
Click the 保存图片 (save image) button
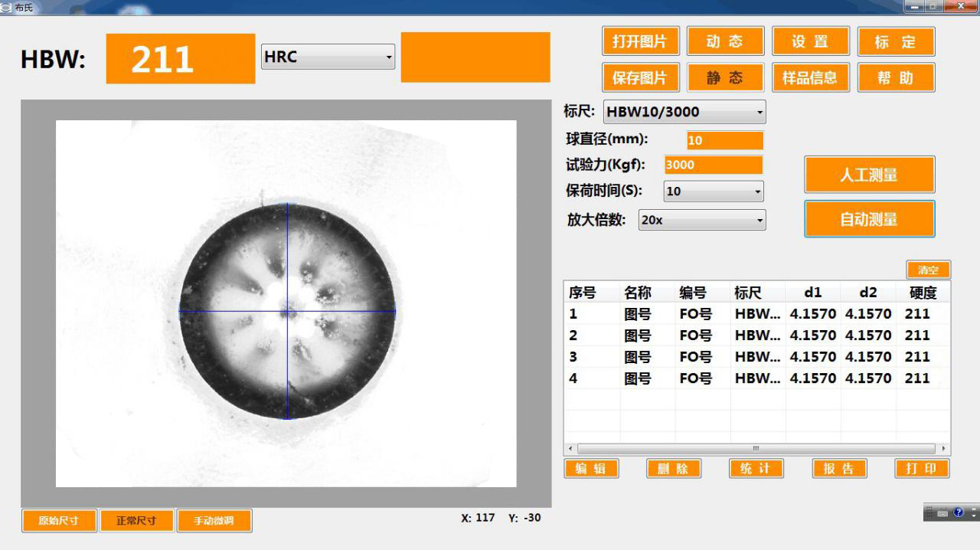pos(640,77)
